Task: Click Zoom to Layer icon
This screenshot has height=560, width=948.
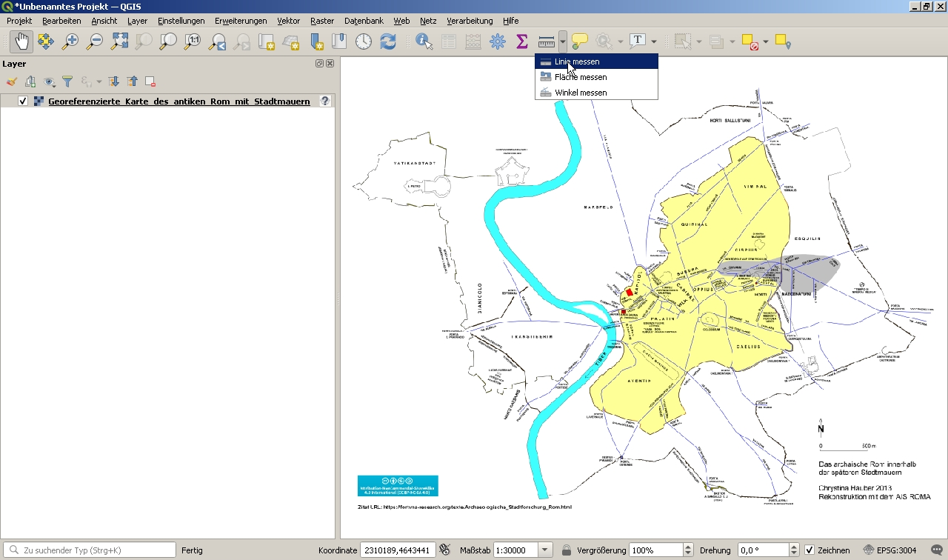Action: pyautogui.click(x=168, y=41)
